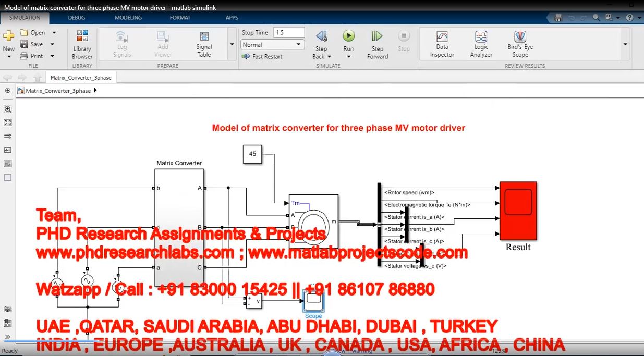Click the Print icon

(x=24, y=56)
